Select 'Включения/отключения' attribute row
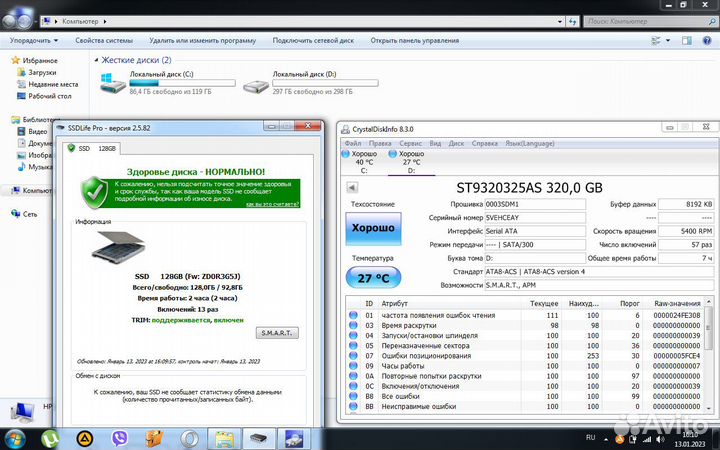 click(525, 386)
